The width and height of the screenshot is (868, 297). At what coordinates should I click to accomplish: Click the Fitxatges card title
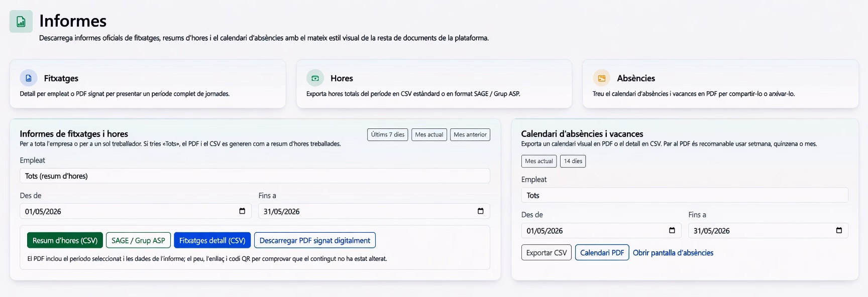point(61,78)
